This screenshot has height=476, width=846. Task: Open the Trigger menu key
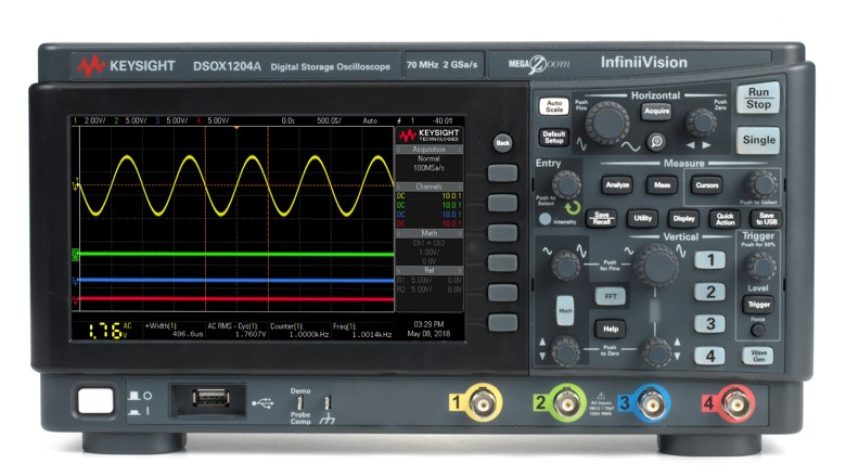758,304
